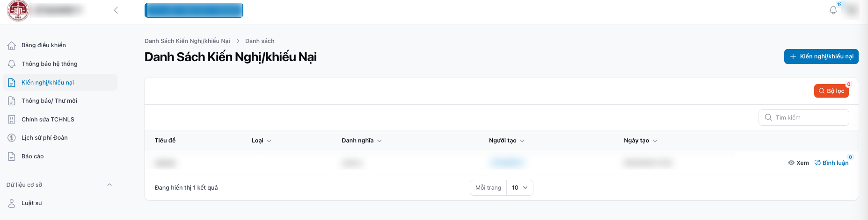Collapse the Dữ liệu cơ sở section
The width and height of the screenshot is (868, 220).
click(x=109, y=185)
